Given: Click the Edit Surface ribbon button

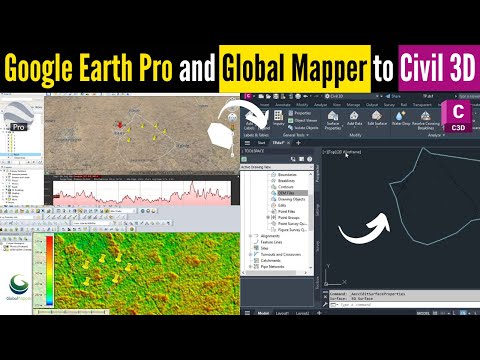Looking at the screenshot, I should (x=377, y=119).
